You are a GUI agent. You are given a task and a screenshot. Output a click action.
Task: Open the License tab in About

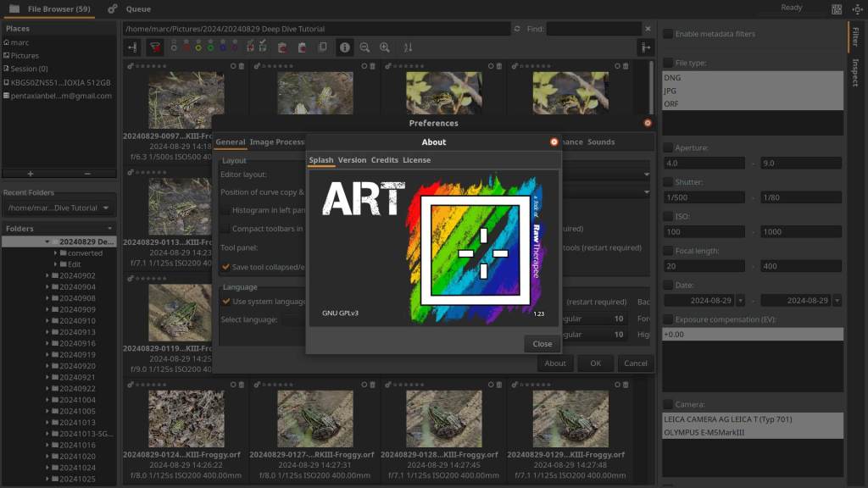click(x=416, y=160)
